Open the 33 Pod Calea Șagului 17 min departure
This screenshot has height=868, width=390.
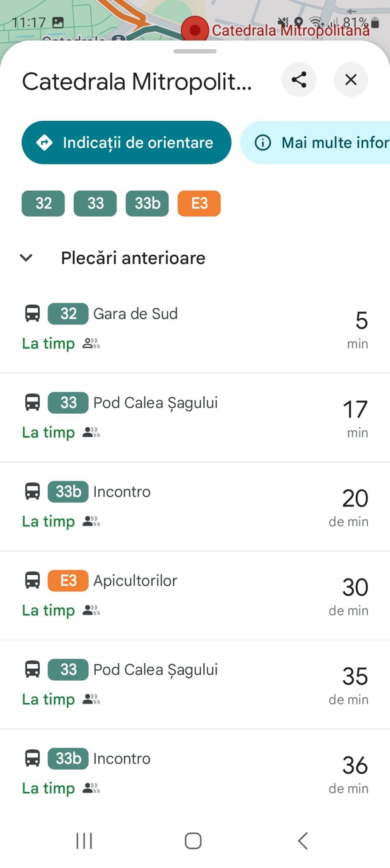(x=195, y=417)
